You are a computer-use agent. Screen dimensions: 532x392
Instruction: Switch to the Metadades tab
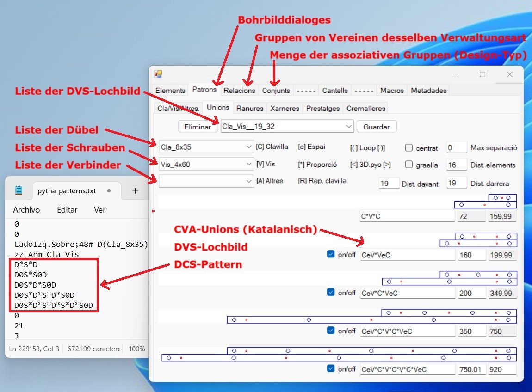point(428,91)
